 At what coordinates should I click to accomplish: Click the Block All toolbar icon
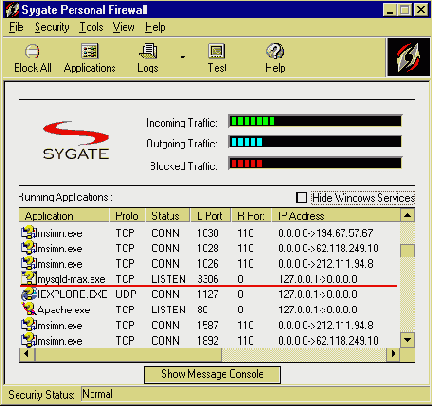[x=32, y=52]
